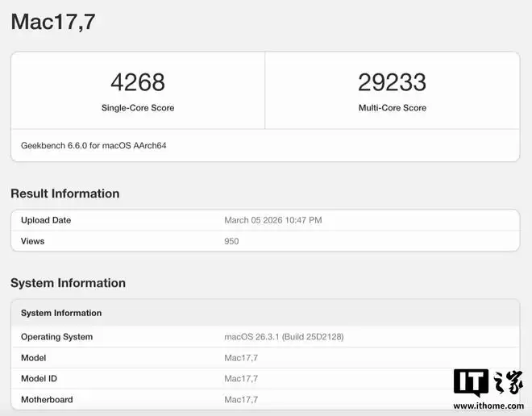This screenshot has width=532, height=416.
Task: Select the Operating System row label
Action: [56, 337]
